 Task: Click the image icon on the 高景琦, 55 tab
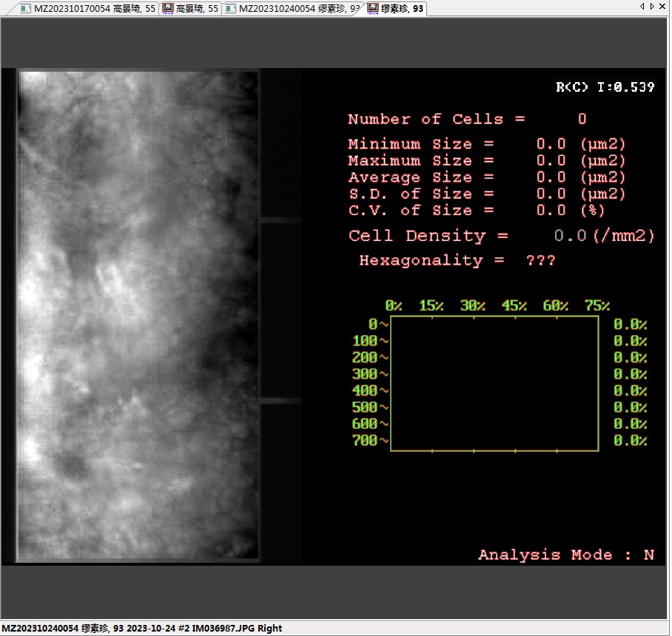(x=168, y=9)
